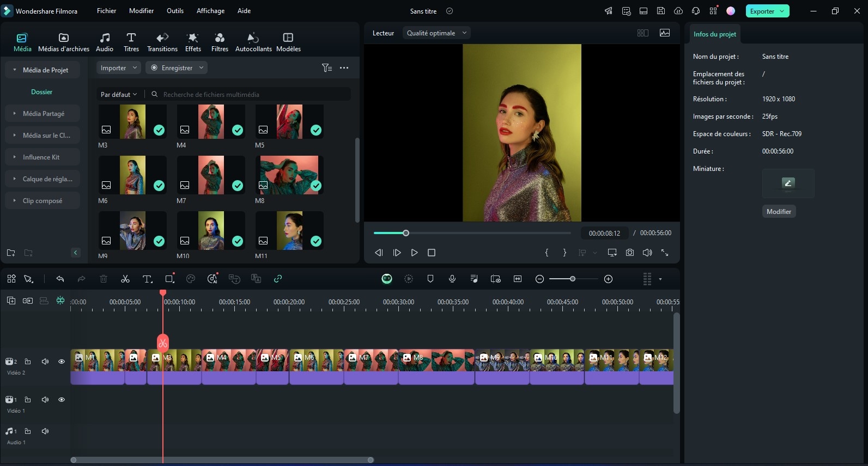868x466 pixels.
Task: Select the text T tool in timeline toolbar
Action: coord(147,279)
